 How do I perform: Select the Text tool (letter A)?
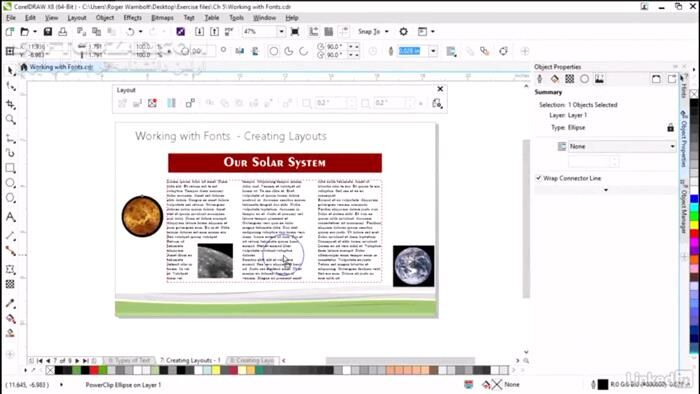11,217
